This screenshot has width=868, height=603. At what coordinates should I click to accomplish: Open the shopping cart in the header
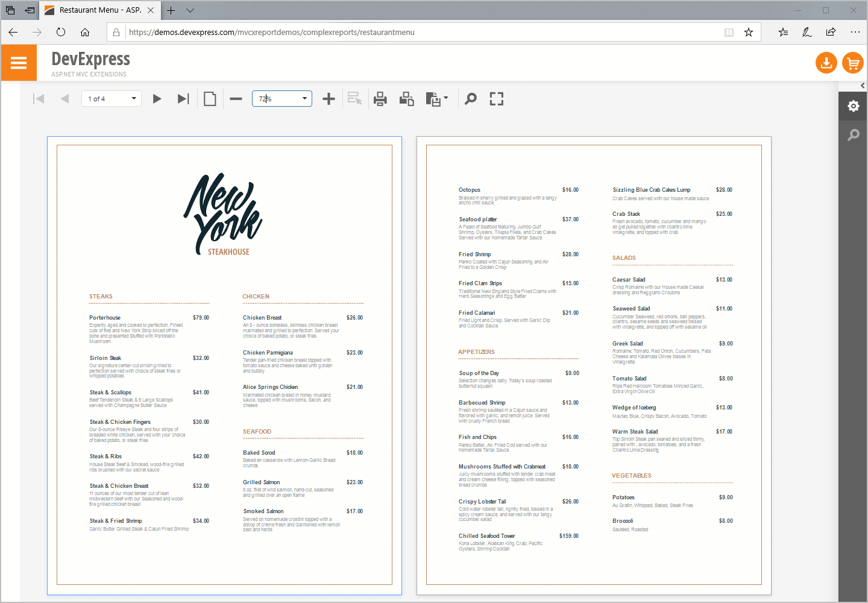click(853, 62)
